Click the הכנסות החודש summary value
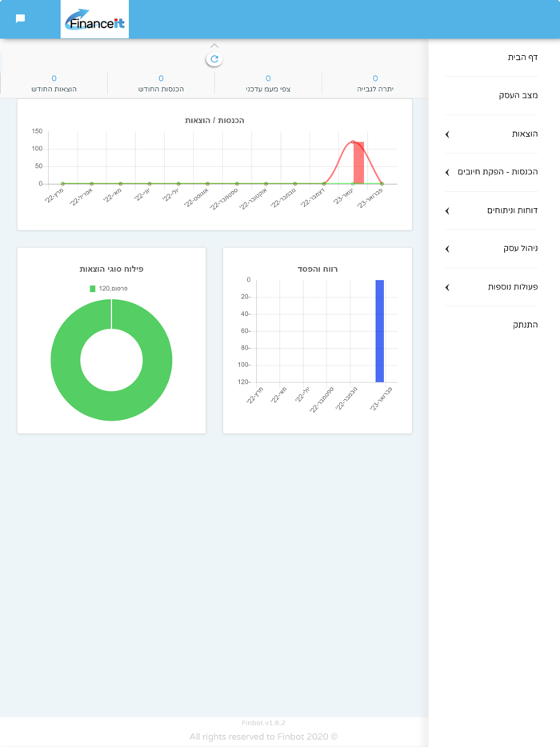 point(161,78)
